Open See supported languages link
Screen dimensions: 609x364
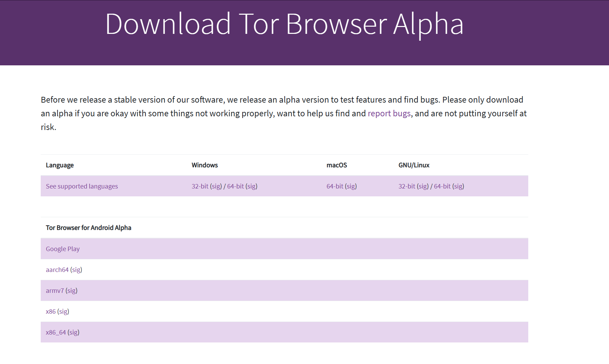click(x=82, y=186)
